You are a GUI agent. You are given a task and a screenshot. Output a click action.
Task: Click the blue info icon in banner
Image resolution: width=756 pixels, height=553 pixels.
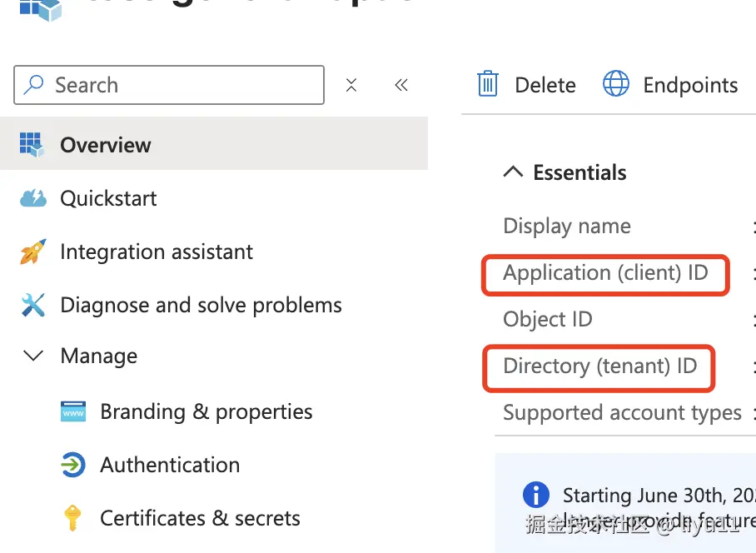coord(535,495)
